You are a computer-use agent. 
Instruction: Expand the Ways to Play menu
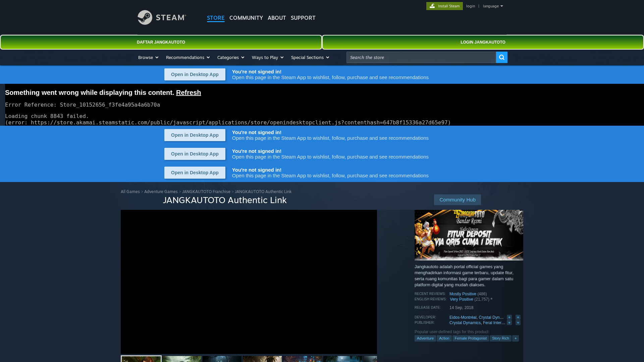[x=268, y=57]
